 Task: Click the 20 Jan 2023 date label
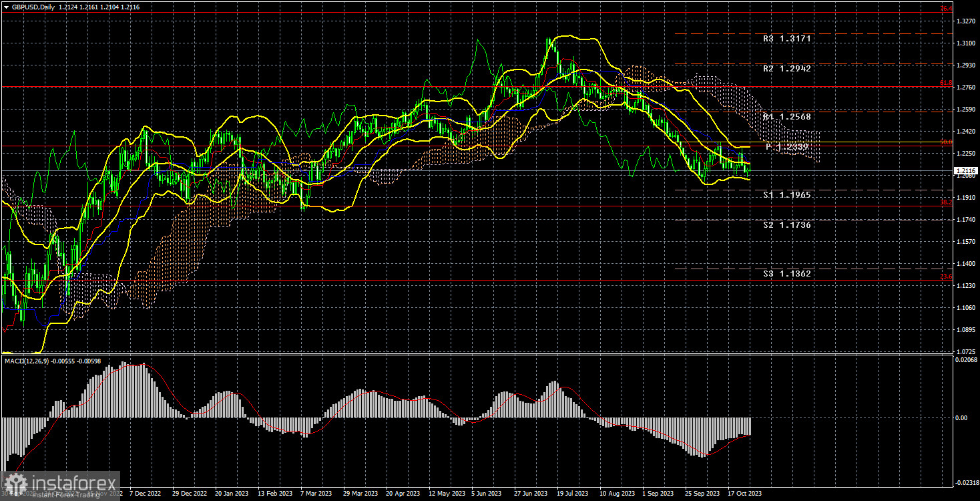click(232, 494)
